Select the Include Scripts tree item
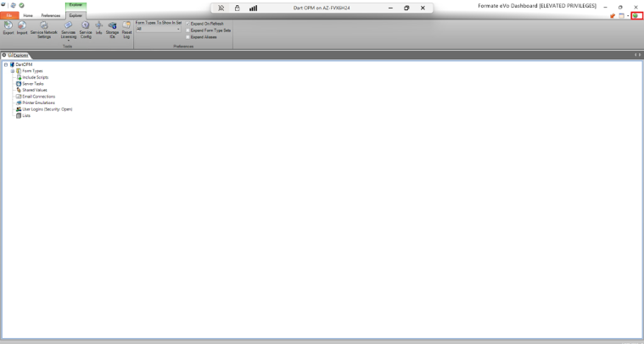Screen dimensions: 644x344 (x=36, y=77)
